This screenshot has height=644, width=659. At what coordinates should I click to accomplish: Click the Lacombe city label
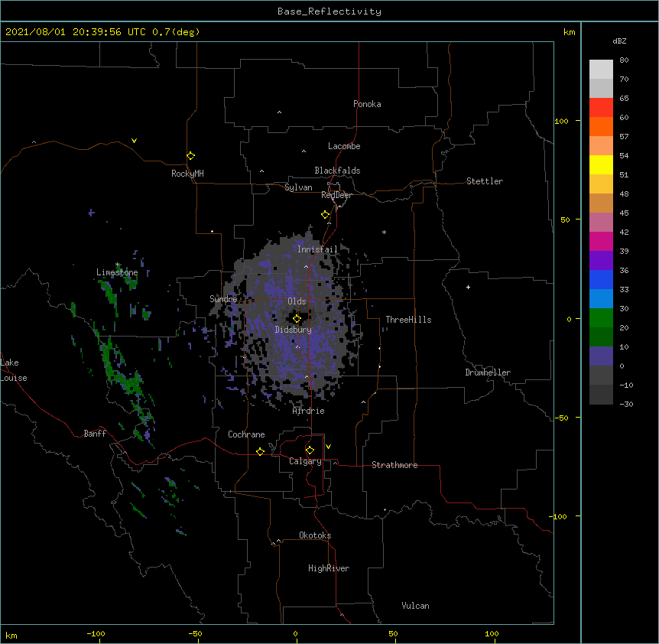pyautogui.click(x=344, y=146)
